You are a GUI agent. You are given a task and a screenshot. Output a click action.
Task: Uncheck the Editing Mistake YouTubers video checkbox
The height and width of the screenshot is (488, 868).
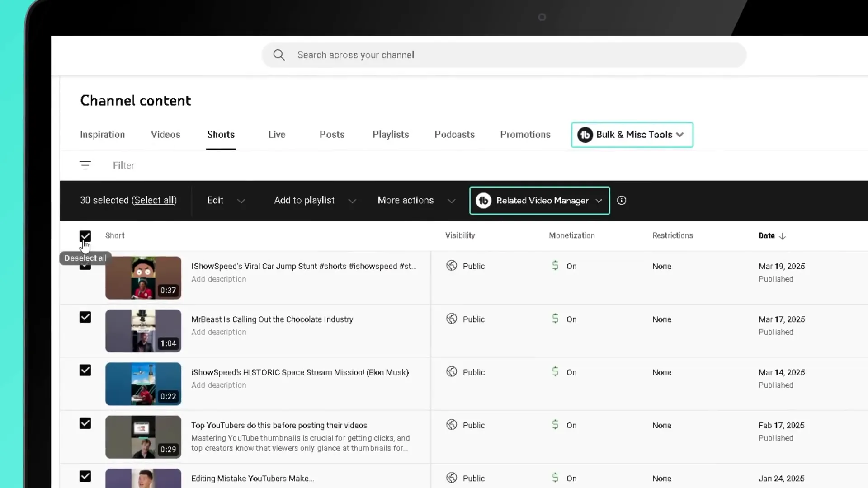(x=85, y=476)
